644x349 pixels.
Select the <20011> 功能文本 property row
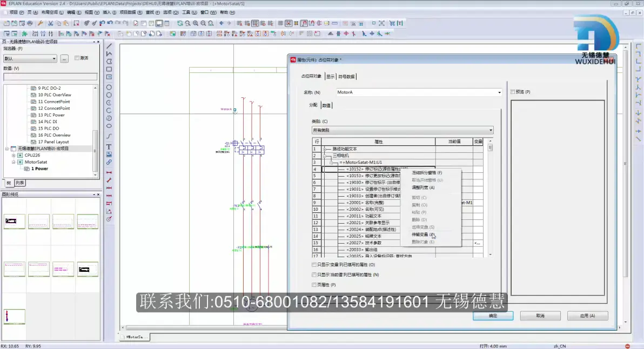click(x=373, y=216)
